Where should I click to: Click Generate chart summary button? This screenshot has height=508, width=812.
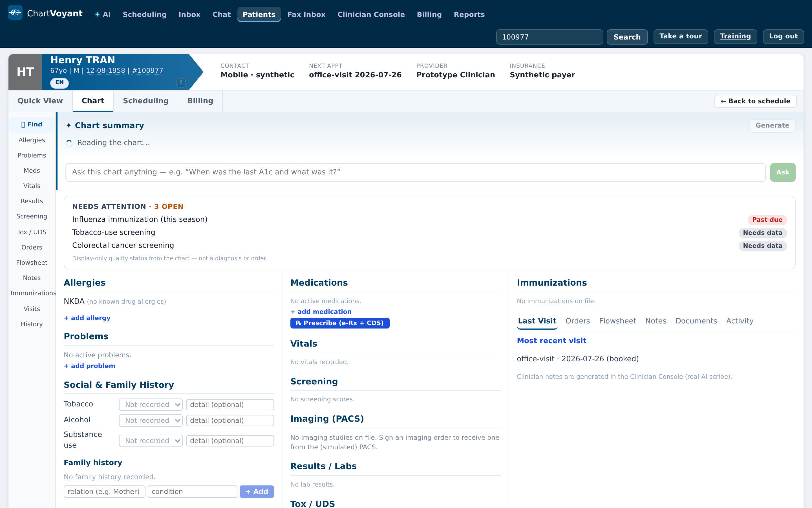[x=772, y=126]
